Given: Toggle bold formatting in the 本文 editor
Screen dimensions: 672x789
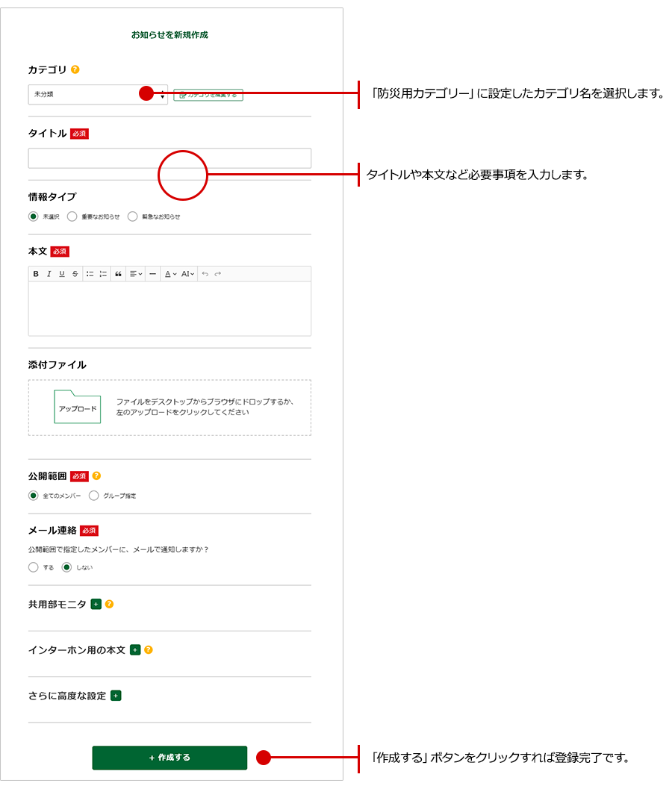Looking at the screenshot, I should [x=36, y=274].
